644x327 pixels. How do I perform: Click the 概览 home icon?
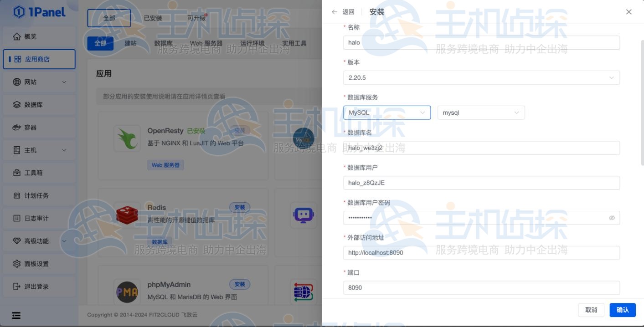17,36
